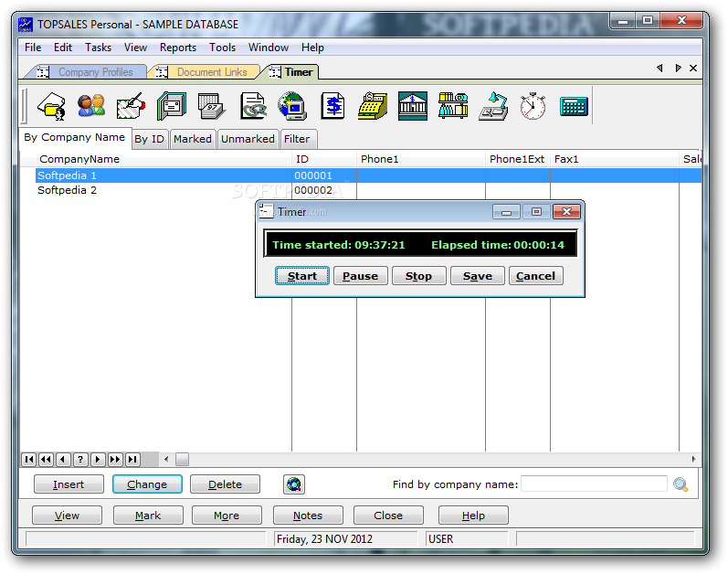728x574 pixels.
Task: Click the bottom Help button
Action: click(x=473, y=516)
